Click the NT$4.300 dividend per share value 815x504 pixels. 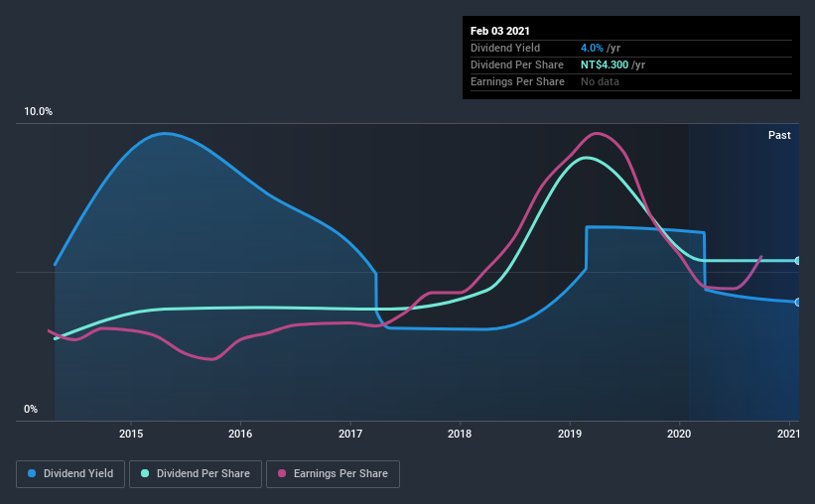605,64
